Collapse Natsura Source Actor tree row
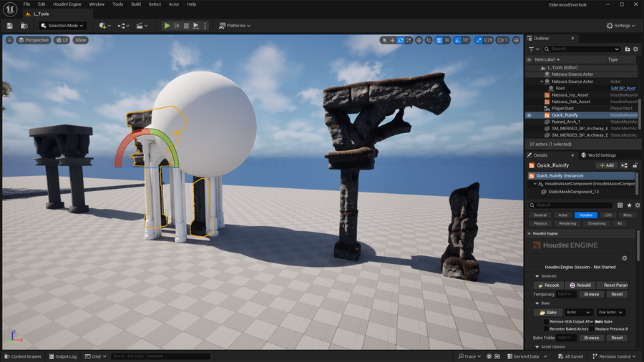Screen dimensions: 644x362 (542, 82)
